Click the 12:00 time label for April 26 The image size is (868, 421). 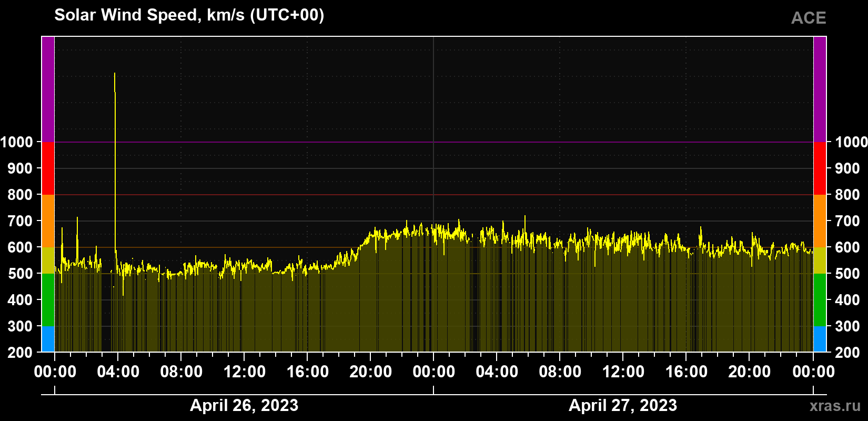point(245,372)
